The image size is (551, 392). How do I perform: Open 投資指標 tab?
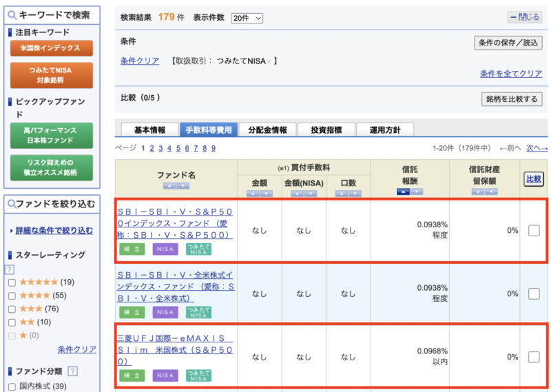pyautogui.click(x=326, y=130)
